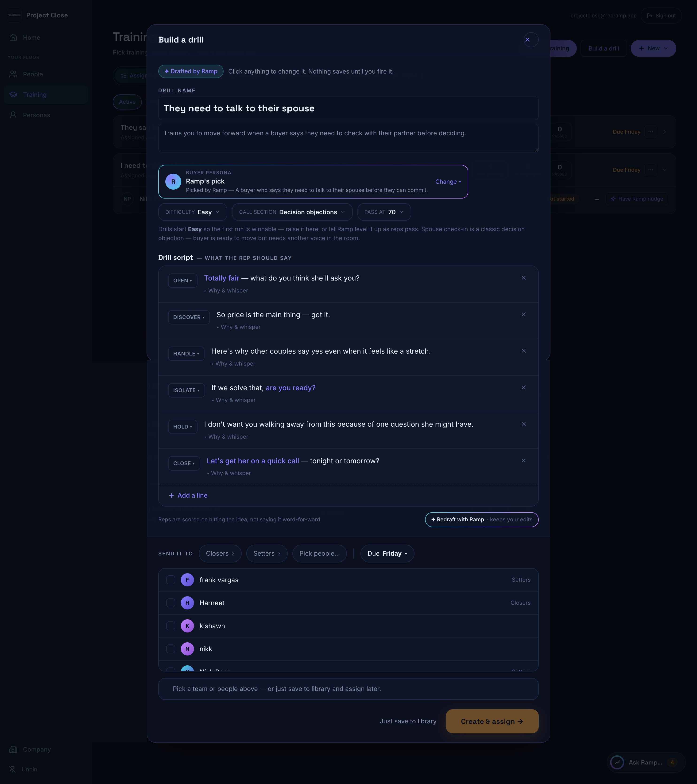This screenshot has height=784, width=697.
Task: Delete the ISOLATE script line
Action: (523, 387)
